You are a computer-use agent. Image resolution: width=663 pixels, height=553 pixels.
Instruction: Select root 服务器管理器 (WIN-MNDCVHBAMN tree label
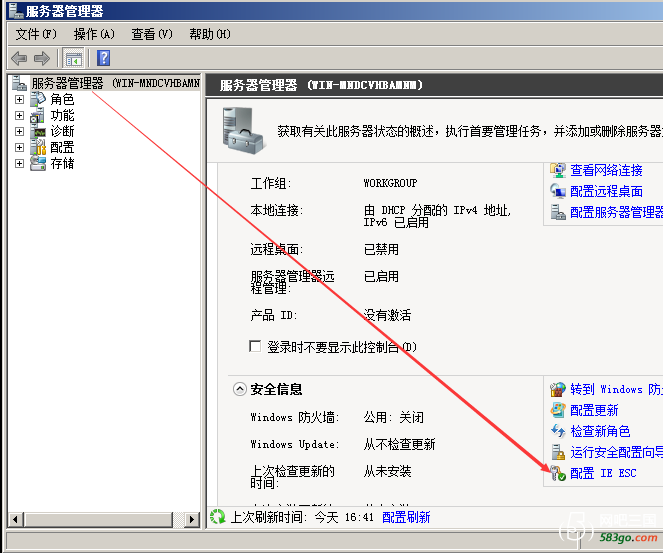[x=115, y=83]
